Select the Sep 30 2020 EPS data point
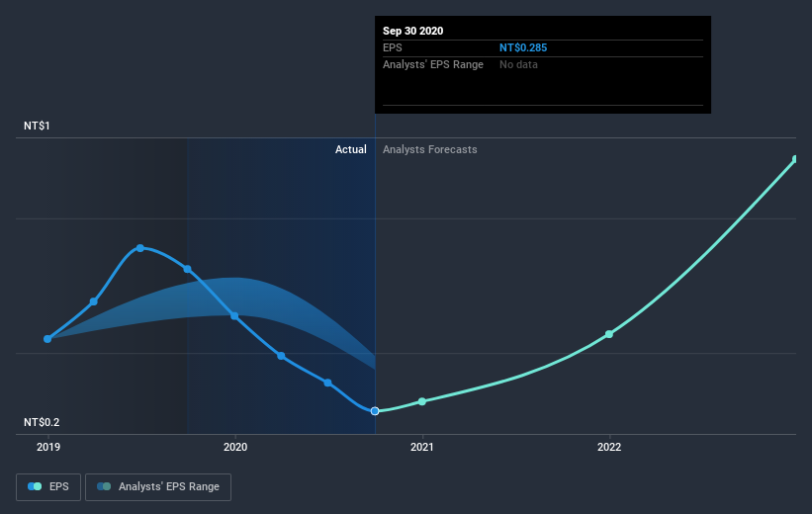The height and width of the screenshot is (514, 812). [x=375, y=411]
